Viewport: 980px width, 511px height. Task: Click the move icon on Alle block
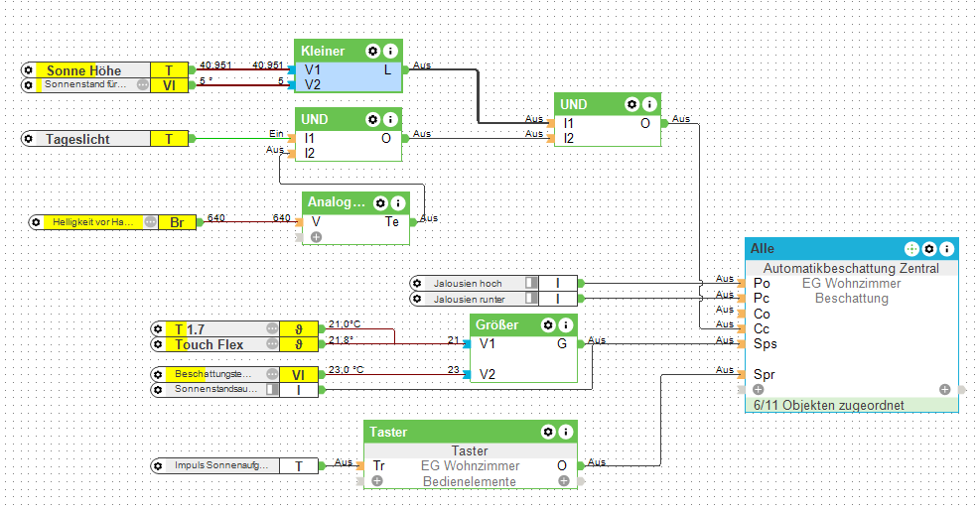pos(911,249)
